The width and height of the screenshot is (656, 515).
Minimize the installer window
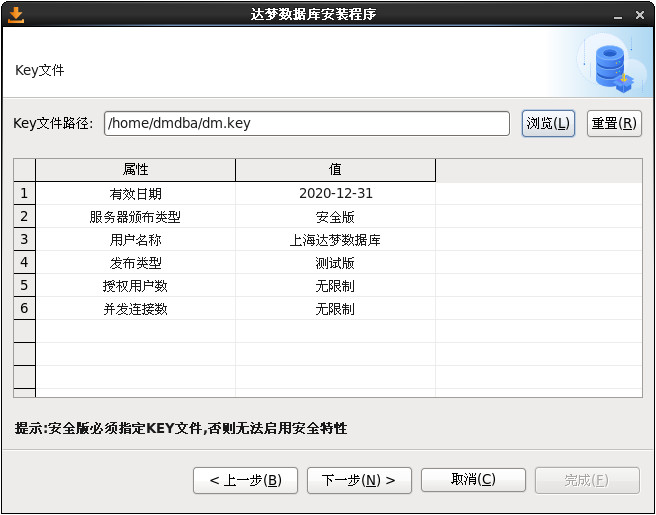coord(618,17)
